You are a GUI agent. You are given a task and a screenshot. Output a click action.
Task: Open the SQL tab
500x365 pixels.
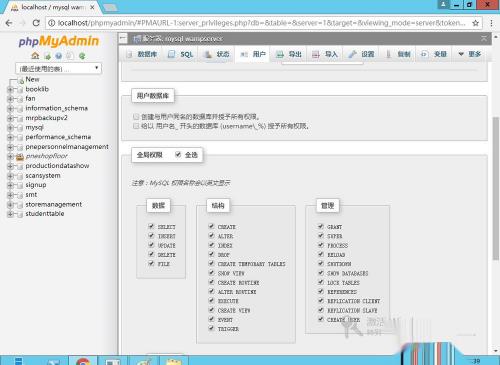[x=180, y=54]
